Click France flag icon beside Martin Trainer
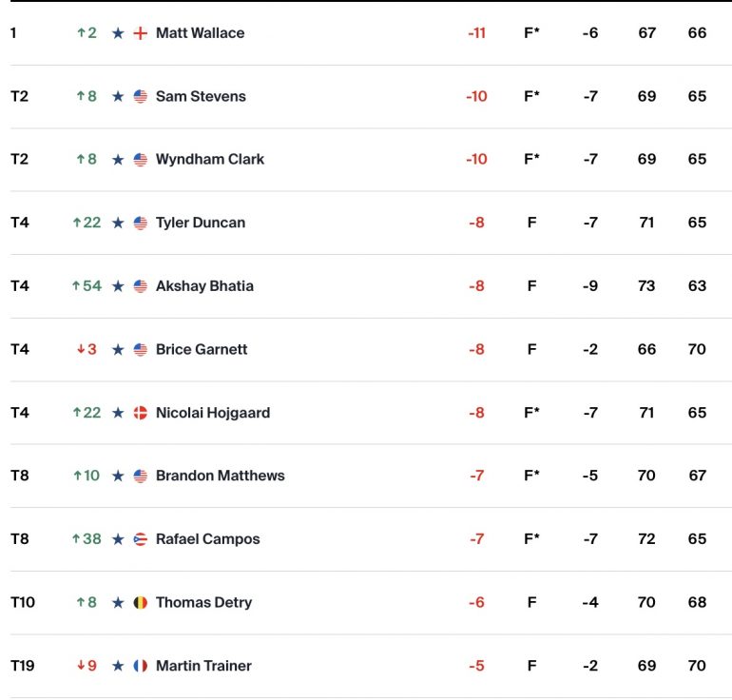The width and height of the screenshot is (732, 700). click(141, 666)
